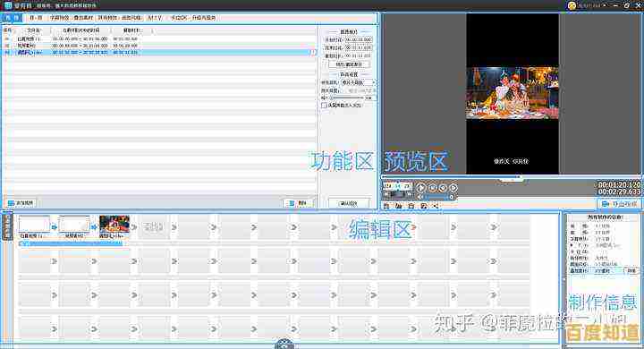The height and width of the screenshot is (349, 644).
Task: Toggle the 头尾声音淡入淡出 checkbox
Action: point(324,106)
